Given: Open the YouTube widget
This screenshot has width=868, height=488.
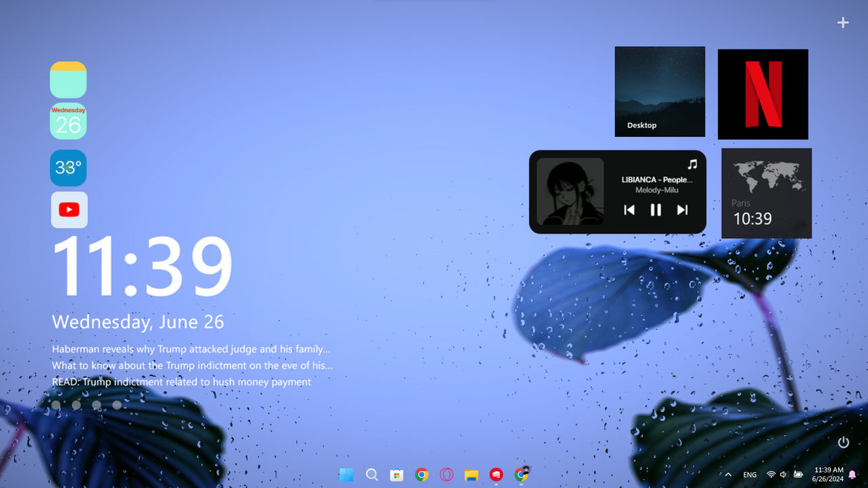Looking at the screenshot, I should [x=68, y=209].
